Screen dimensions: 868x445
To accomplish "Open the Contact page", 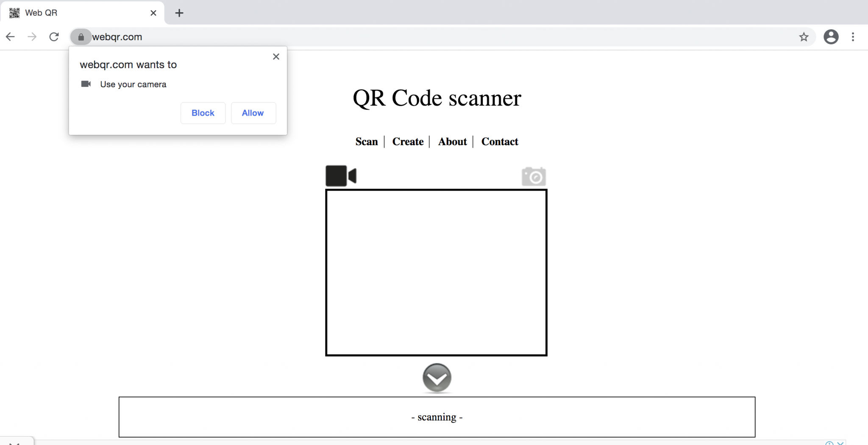I will click(x=500, y=142).
